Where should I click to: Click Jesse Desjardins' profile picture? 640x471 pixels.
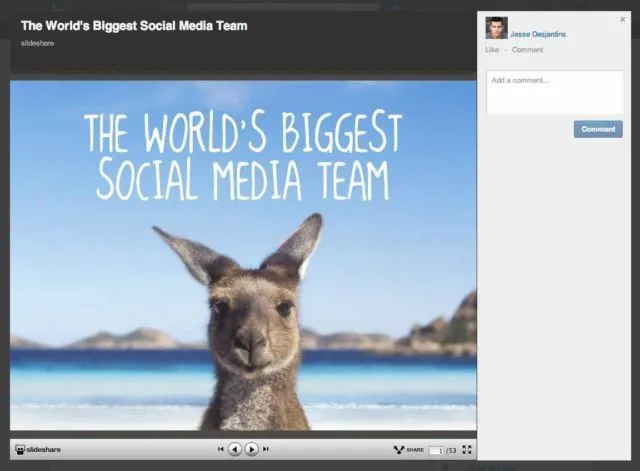[x=496, y=28]
